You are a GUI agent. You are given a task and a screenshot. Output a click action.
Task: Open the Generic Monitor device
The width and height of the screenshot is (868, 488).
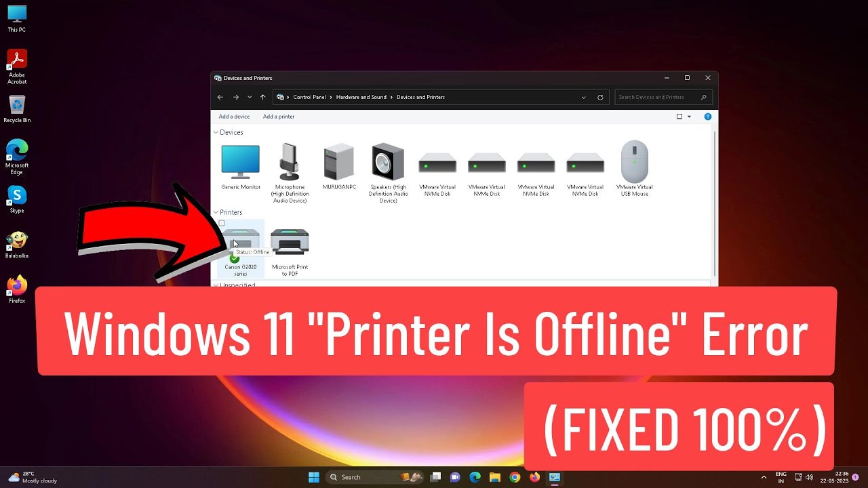240,166
